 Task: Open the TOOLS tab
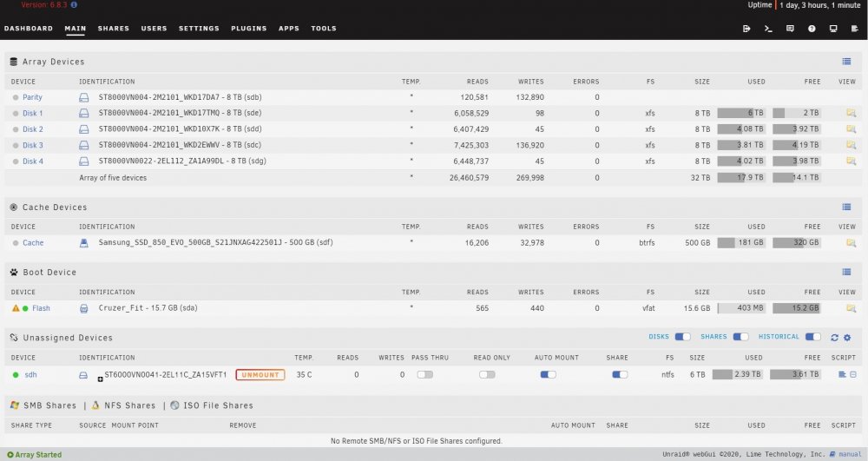tap(324, 29)
